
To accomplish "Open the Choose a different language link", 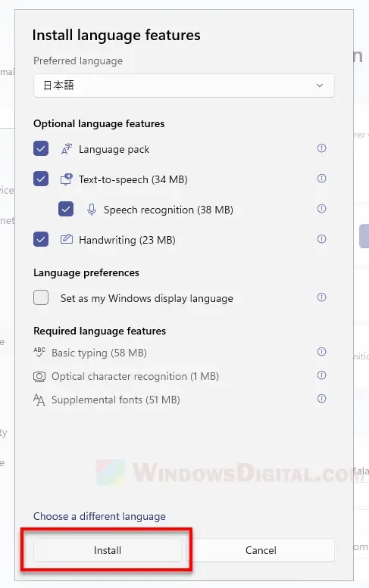I will pos(99,516).
